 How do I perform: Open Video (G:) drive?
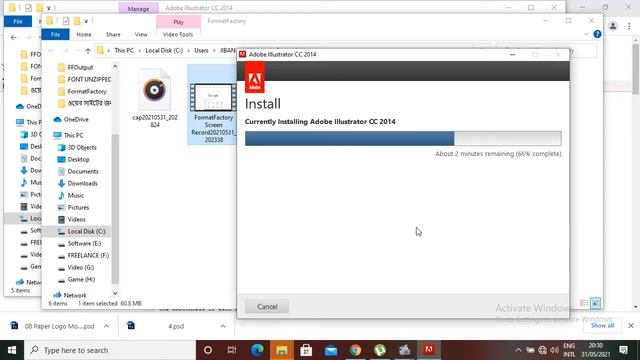[80, 267]
